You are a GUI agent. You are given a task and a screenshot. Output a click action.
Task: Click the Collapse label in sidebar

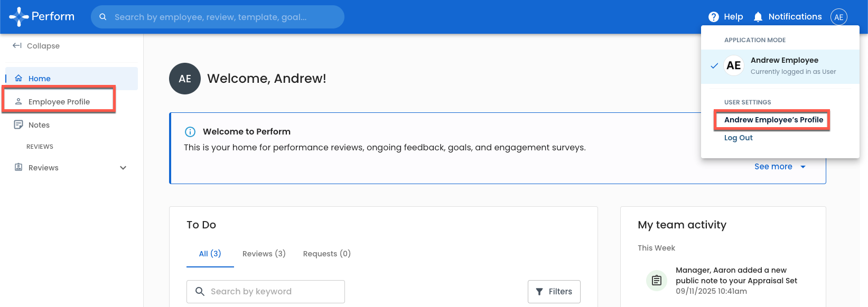[43, 46]
